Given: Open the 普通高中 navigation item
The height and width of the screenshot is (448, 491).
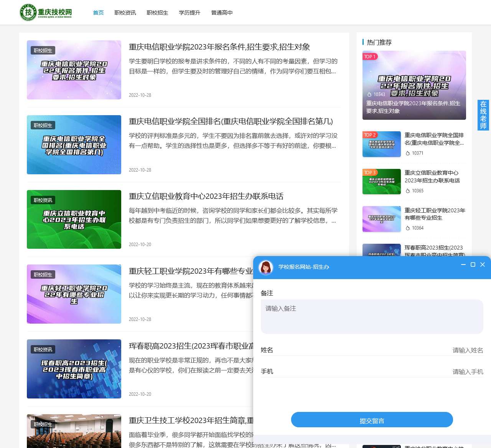Looking at the screenshot, I should (222, 12).
